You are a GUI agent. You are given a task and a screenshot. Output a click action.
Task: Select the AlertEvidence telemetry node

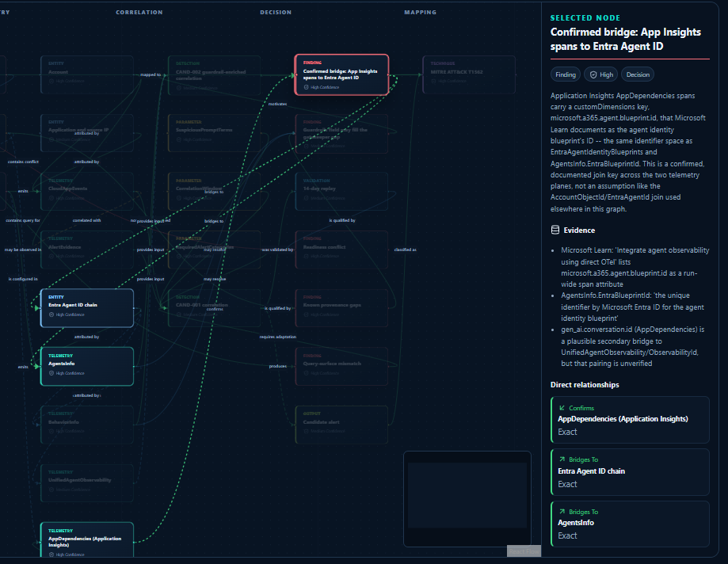tap(87, 250)
